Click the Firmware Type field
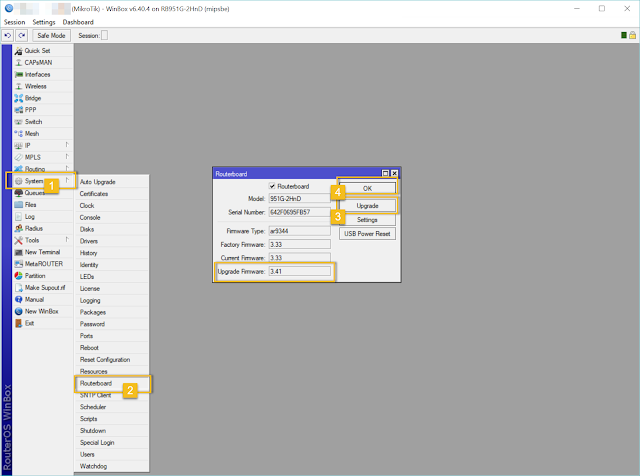Viewport: 640px width, 476px height. coord(300,231)
